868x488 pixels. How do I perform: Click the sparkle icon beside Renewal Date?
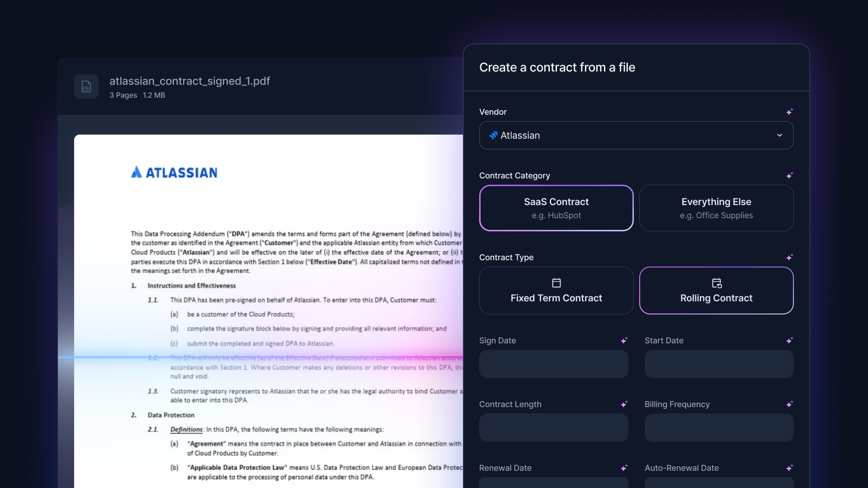coord(624,468)
